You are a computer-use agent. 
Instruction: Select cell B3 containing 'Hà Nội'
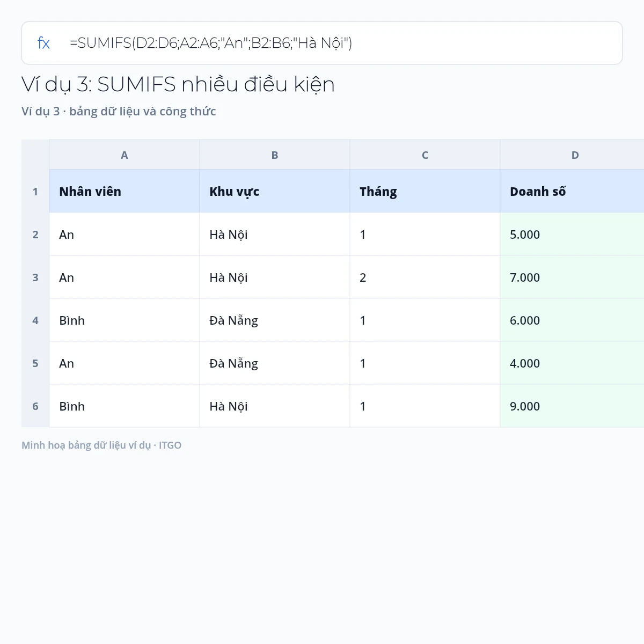coord(275,277)
